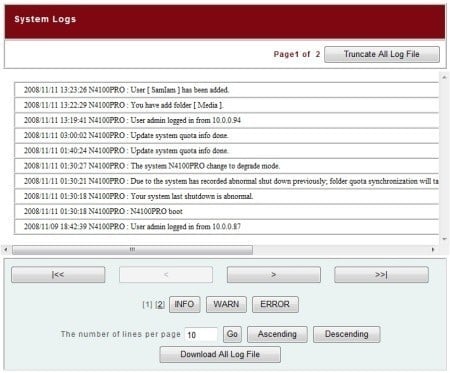Select the 03:00:02 Update system quota info log
This screenshot has width=450, height=373.
click(x=226, y=136)
